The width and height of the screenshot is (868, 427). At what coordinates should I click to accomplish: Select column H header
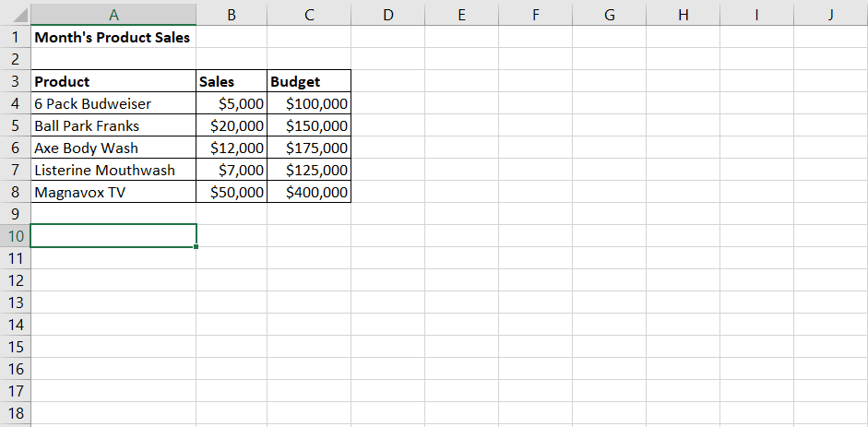pos(684,15)
